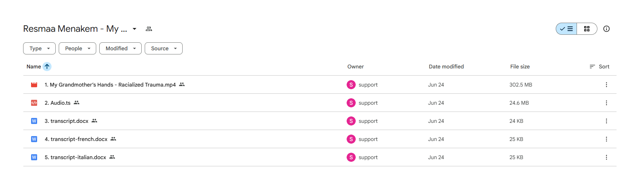Open the view details info icon
Viewport: 644px width, 189px height.
click(606, 29)
